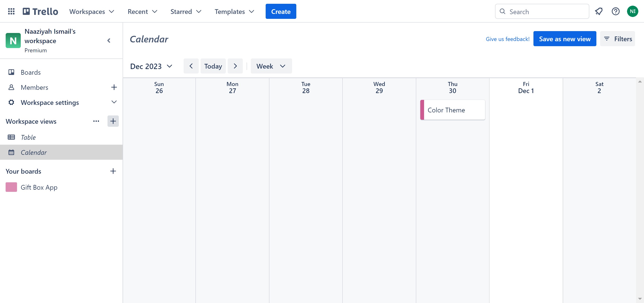Open the Workspace settings item

(x=61, y=102)
